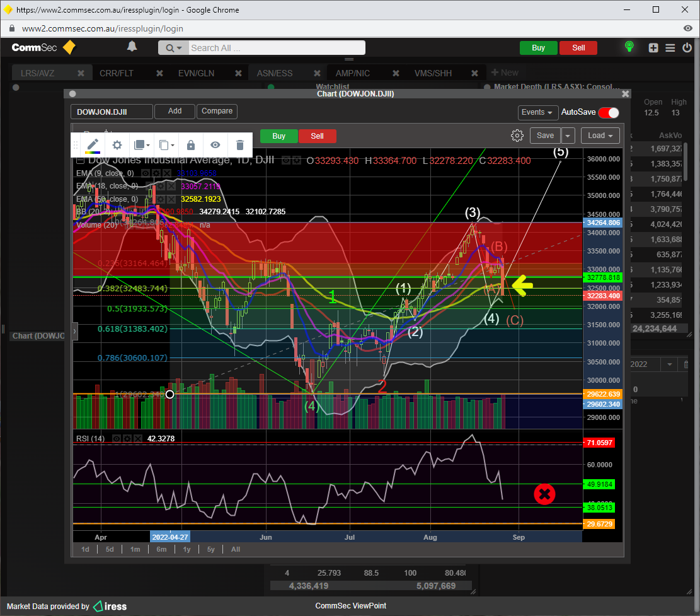Open settings gear for EMA (9, close, 0)

156,173
